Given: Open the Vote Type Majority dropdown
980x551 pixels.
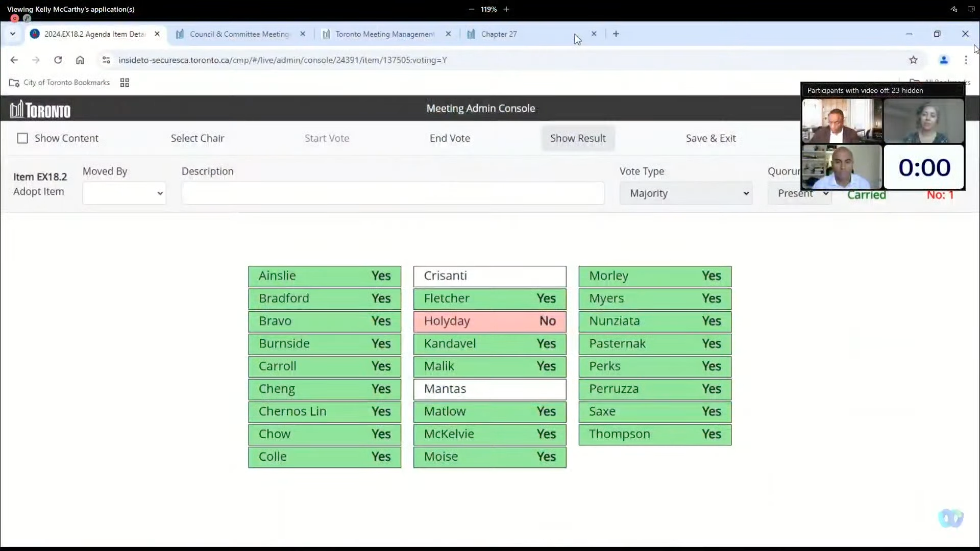Looking at the screenshot, I should click(685, 193).
